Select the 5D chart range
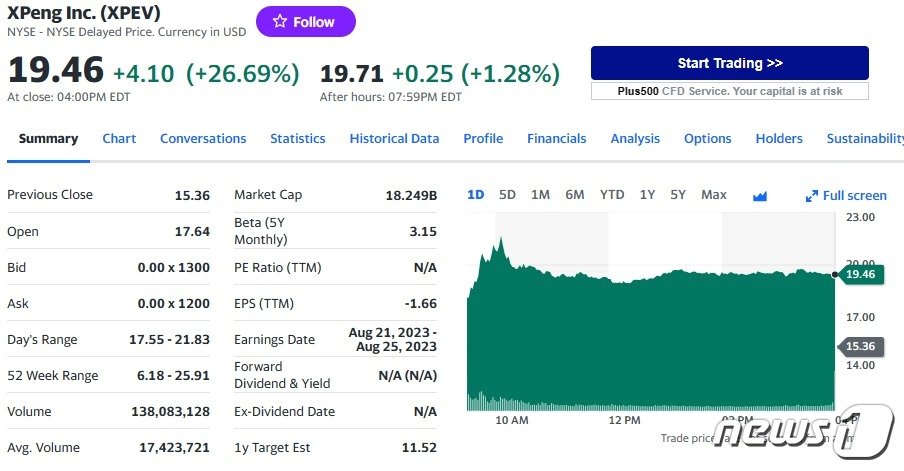Screen dimensions: 904x471 point(507,195)
